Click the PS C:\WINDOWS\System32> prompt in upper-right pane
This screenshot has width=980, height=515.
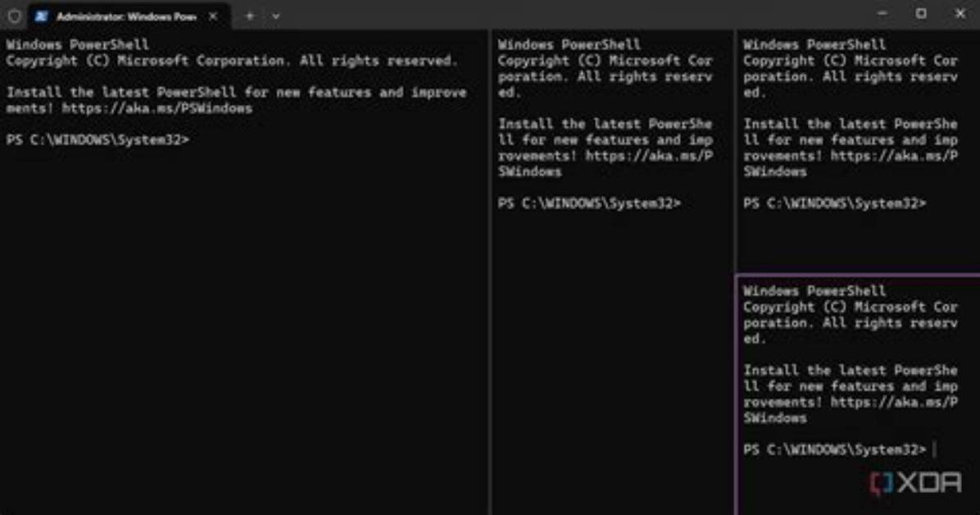pos(834,203)
